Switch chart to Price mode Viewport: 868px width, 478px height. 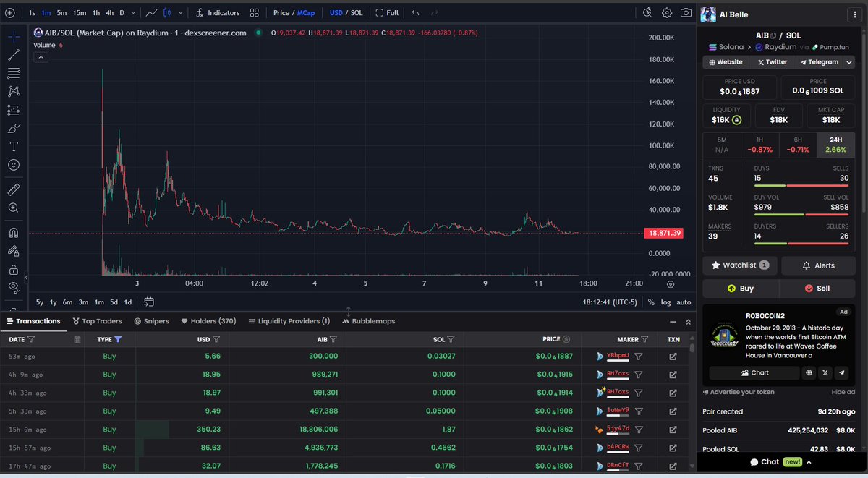[281, 13]
